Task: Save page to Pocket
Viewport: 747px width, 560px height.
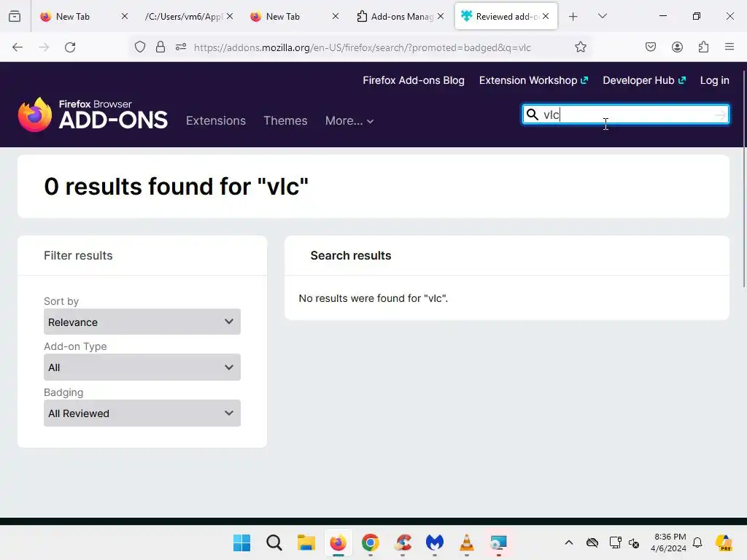Action: pyautogui.click(x=650, y=47)
